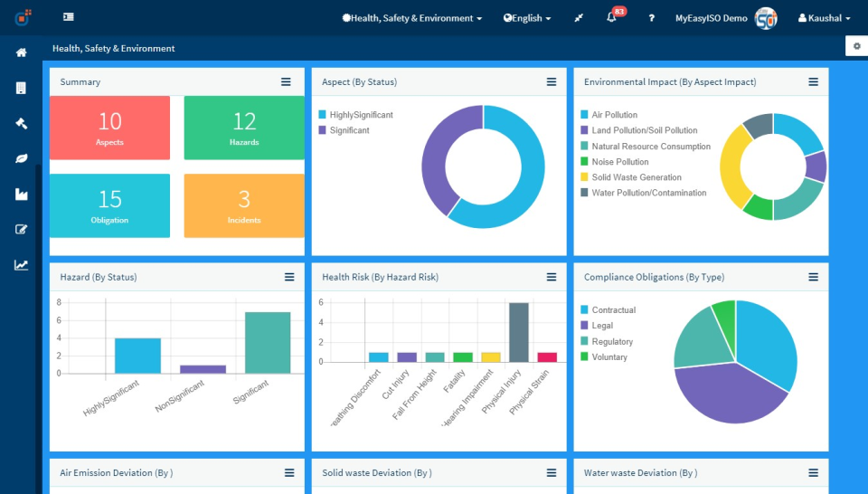The width and height of the screenshot is (868, 494).
Task: Click the Air Pollution legend color swatch
Action: (584, 115)
